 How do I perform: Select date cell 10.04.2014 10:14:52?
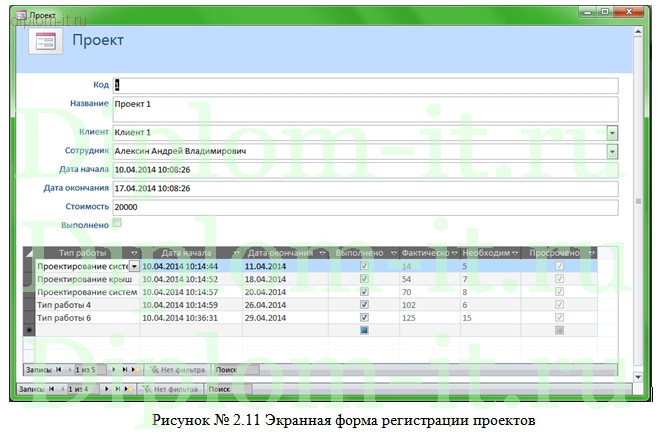[x=191, y=279]
